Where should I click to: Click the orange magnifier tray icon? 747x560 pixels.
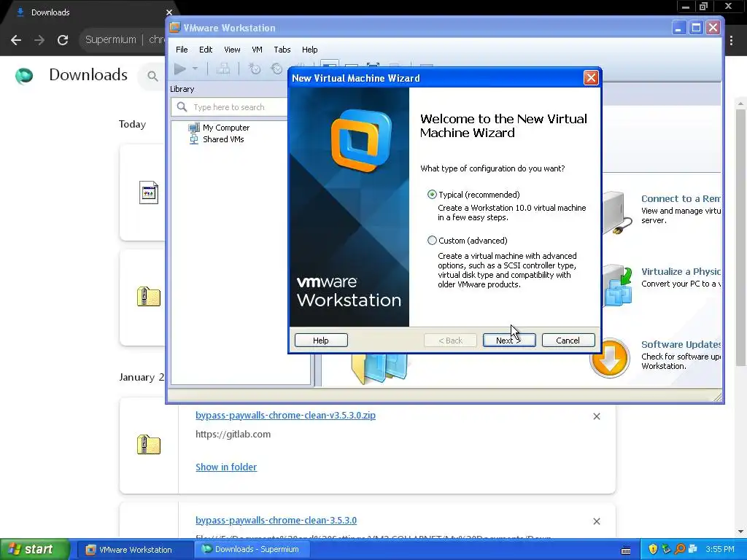680,549
